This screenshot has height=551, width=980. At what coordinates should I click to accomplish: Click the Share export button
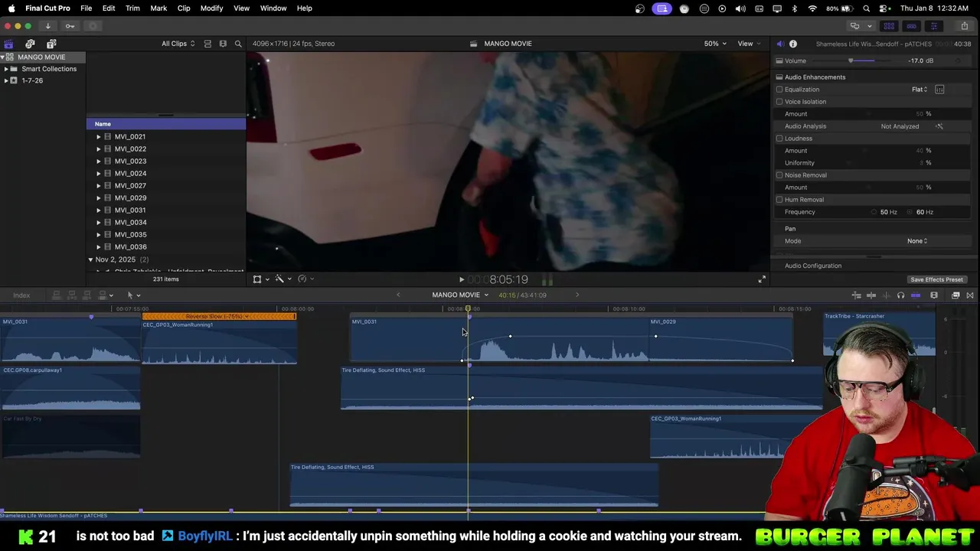[x=965, y=26]
